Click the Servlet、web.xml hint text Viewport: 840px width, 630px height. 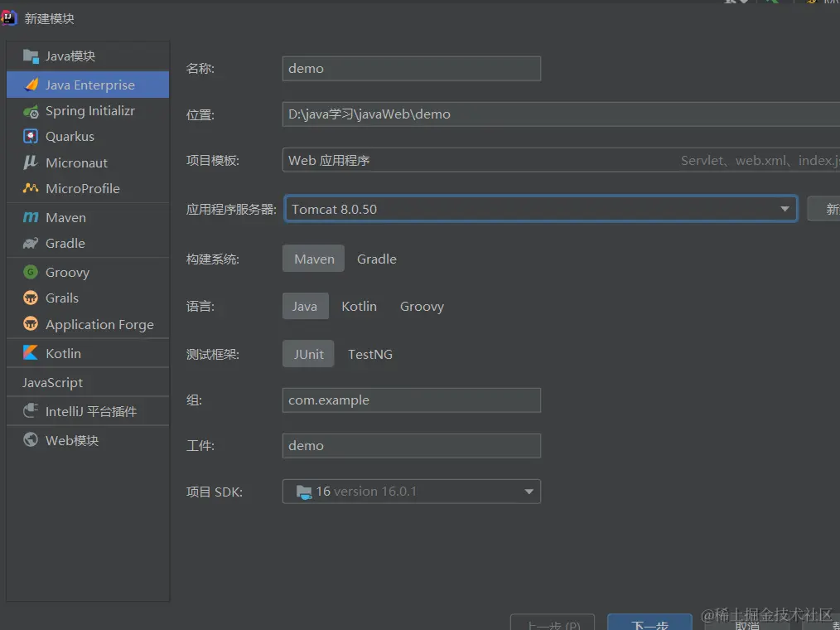pos(760,161)
